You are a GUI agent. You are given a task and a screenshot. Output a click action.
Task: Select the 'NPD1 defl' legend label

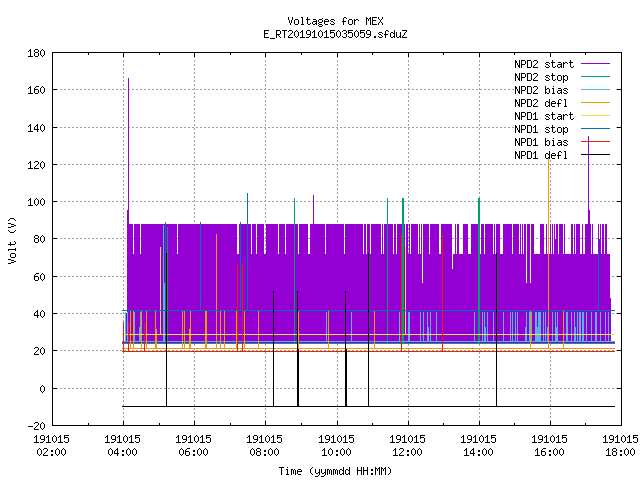coord(541,155)
